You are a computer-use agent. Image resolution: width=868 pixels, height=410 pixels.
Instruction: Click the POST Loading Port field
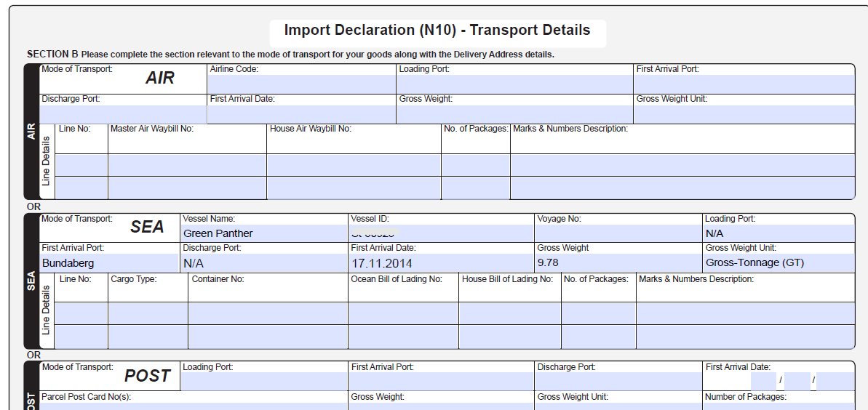pyautogui.click(x=264, y=381)
